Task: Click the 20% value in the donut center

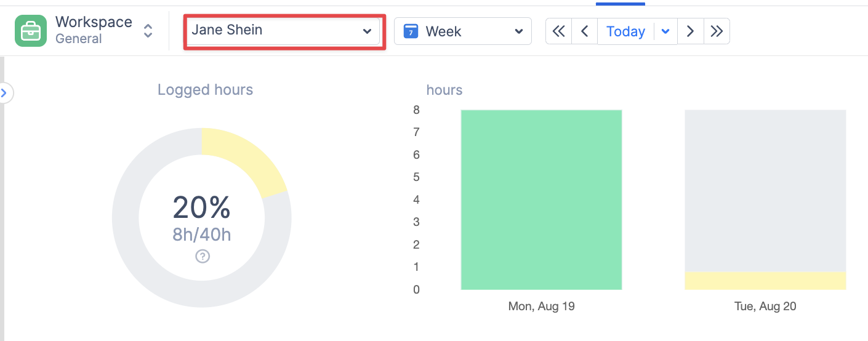Action: tap(202, 208)
